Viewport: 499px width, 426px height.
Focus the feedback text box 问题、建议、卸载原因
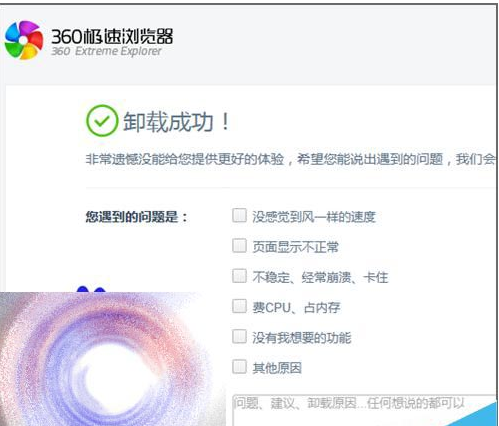coord(364,410)
